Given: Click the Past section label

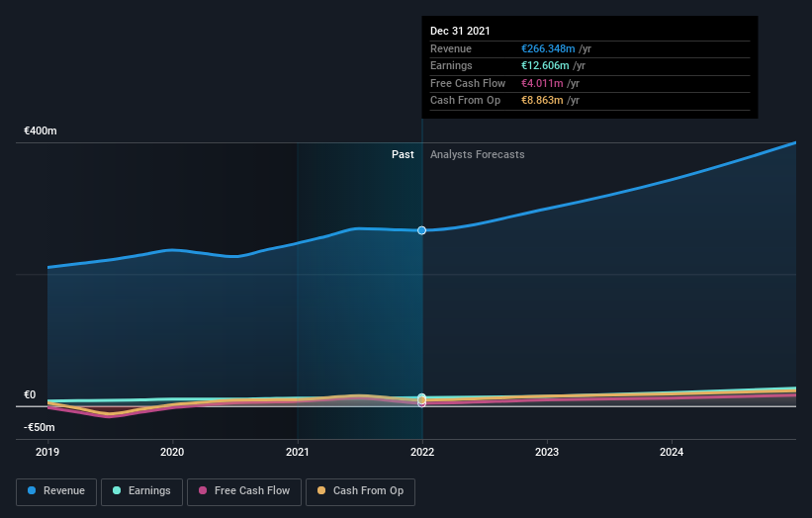Looking at the screenshot, I should coord(403,154).
